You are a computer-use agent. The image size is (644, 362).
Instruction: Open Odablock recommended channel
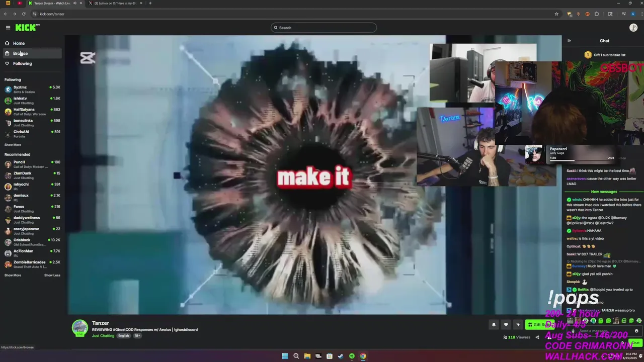point(32,242)
